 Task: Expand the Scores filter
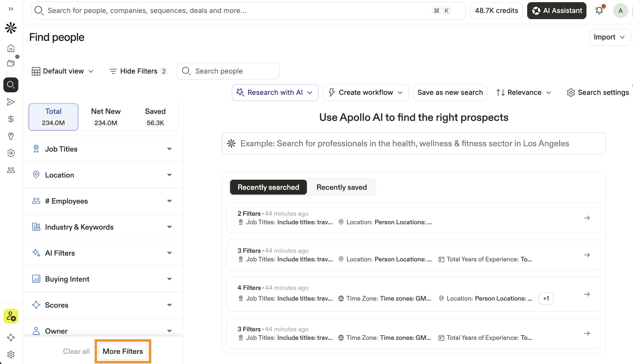pyautogui.click(x=103, y=305)
